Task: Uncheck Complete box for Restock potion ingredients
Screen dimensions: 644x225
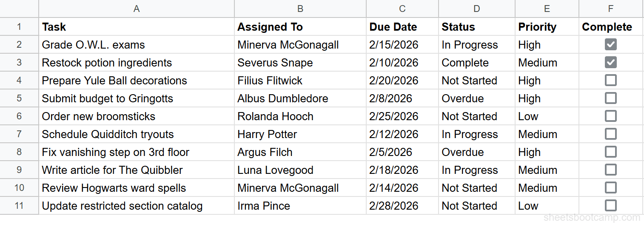Action: tap(610, 62)
